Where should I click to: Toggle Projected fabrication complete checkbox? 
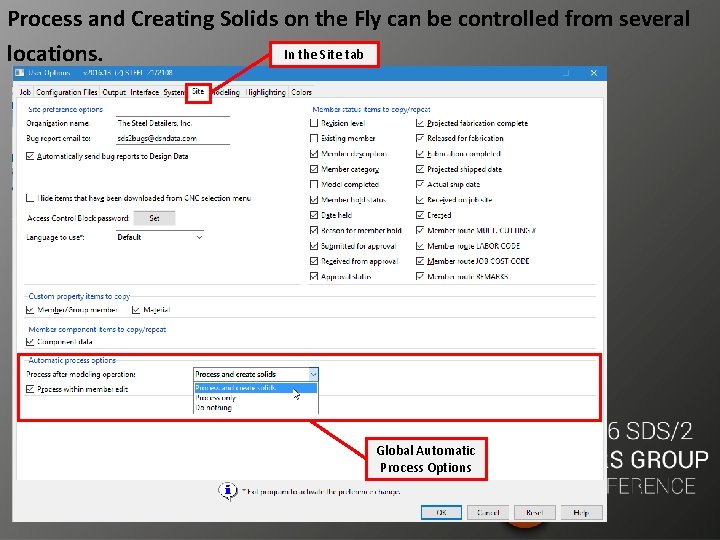(420, 123)
